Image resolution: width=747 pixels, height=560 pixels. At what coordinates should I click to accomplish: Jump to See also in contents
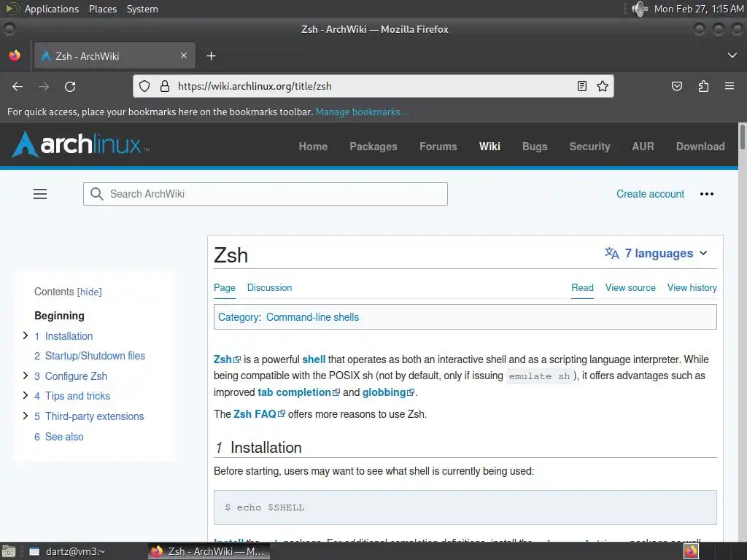(x=64, y=437)
